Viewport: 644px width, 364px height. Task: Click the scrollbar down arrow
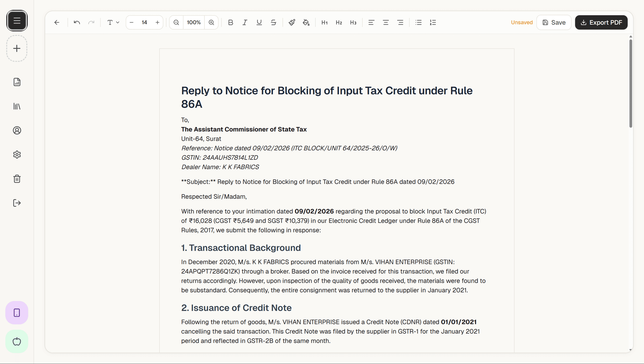tap(630, 350)
